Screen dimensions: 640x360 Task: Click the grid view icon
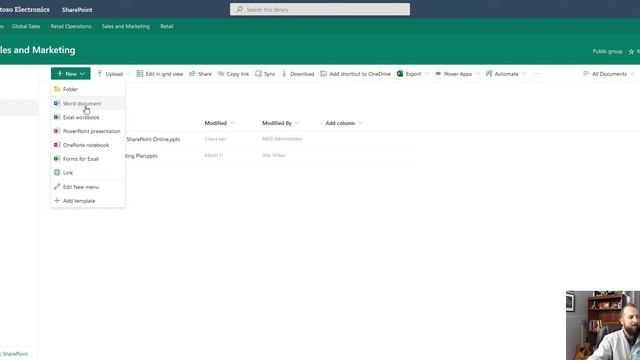coord(140,73)
